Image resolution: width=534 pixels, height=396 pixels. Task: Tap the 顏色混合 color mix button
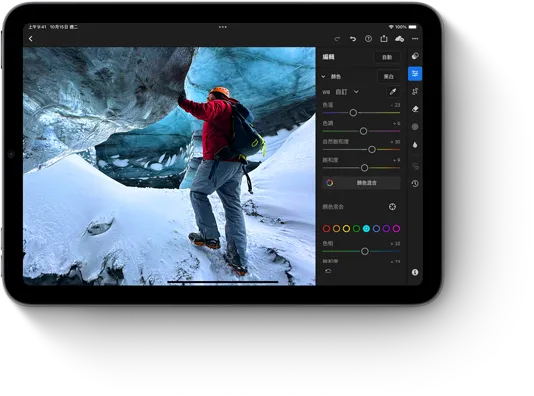pos(361,183)
